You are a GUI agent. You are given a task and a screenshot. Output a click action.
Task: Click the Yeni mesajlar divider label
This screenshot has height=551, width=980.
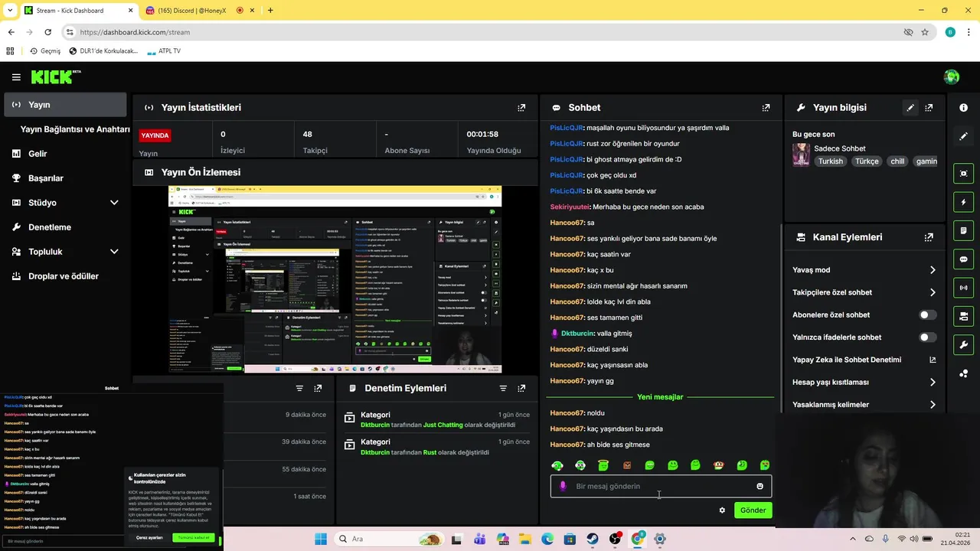coord(660,397)
